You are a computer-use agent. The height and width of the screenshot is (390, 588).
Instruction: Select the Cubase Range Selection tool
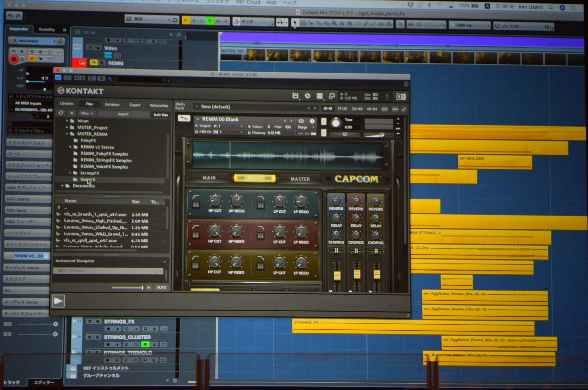[303, 23]
